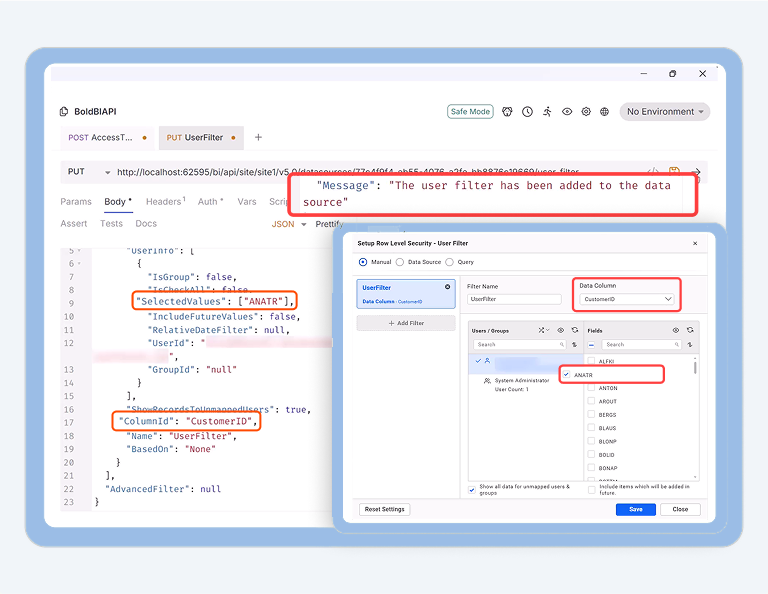Screen dimensions: 768x594
Task: Click the BoldBIAPI collection icon
Action: pos(64,112)
